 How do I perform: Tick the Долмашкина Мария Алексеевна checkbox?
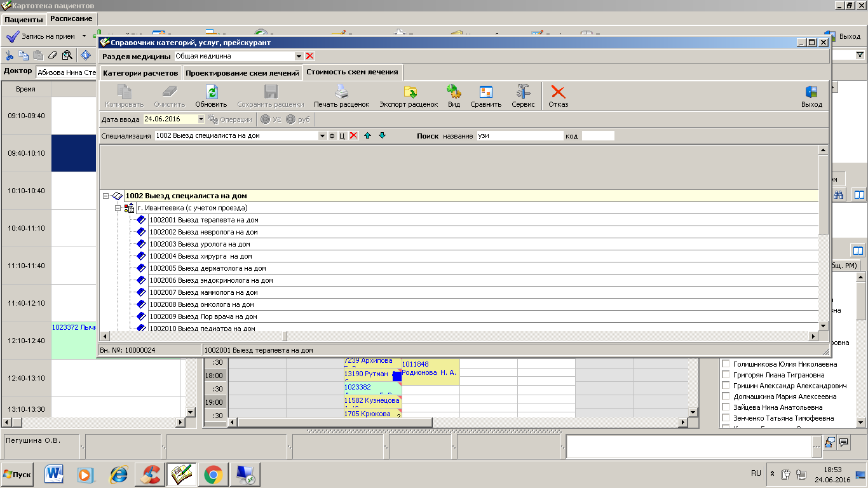pos(726,396)
